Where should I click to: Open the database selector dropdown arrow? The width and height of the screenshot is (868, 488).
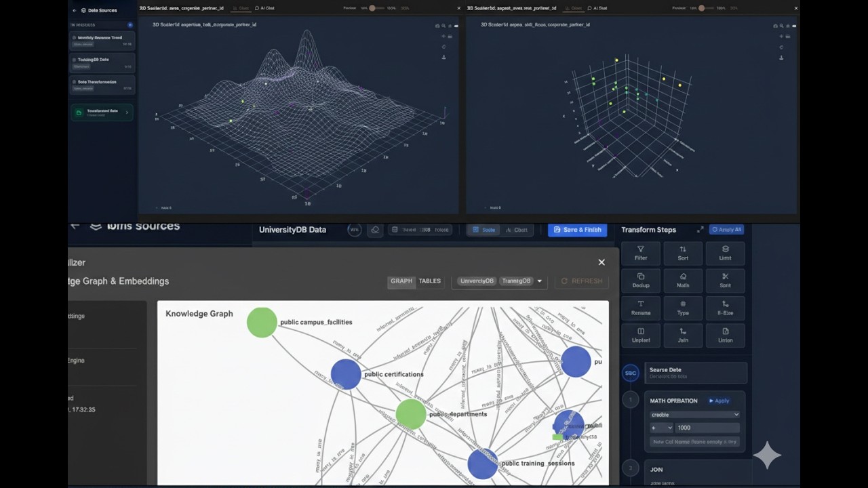pyautogui.click(x=540, y=281)
